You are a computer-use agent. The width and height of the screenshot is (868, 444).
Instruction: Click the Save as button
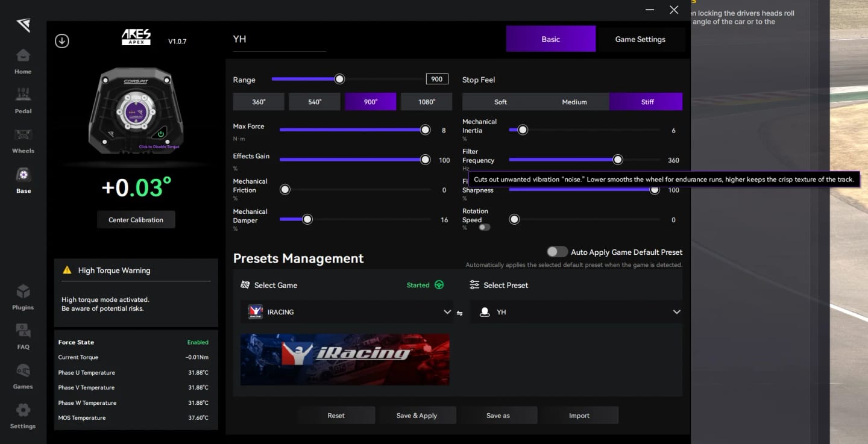(x=498, y=415)
